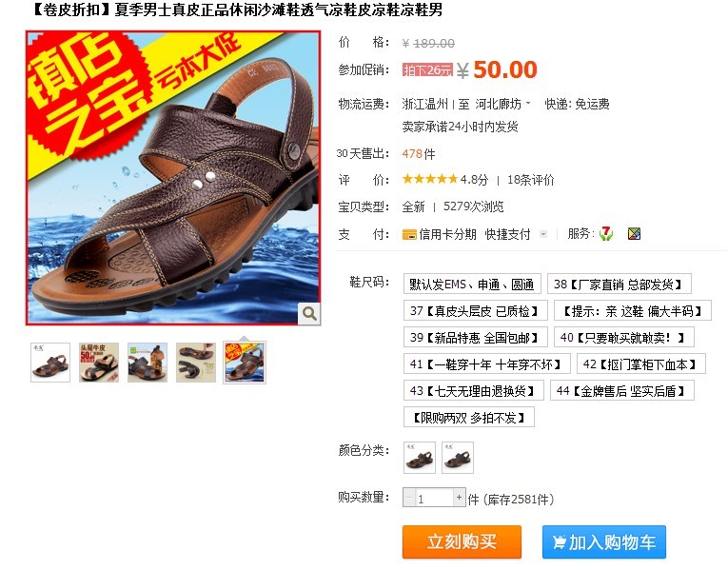
Task: Select the 默认发EMS、申通、圆通 option
Action: 472,285
